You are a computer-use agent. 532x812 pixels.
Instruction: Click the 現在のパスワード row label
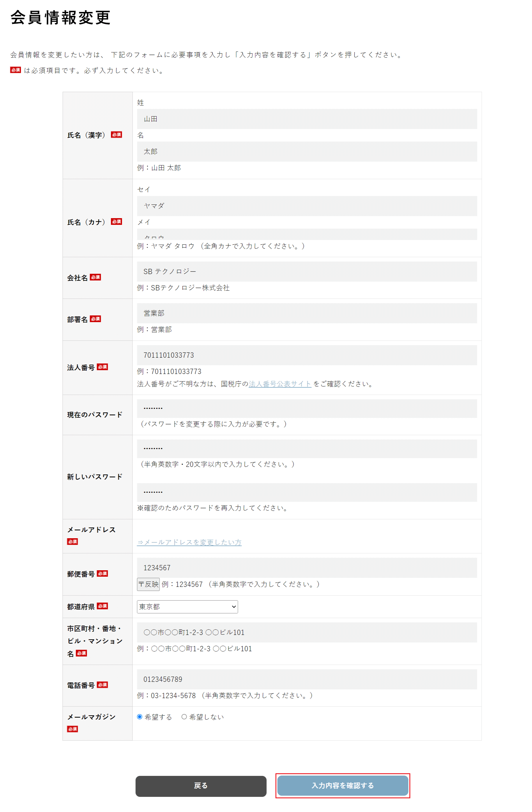[95, 415]
